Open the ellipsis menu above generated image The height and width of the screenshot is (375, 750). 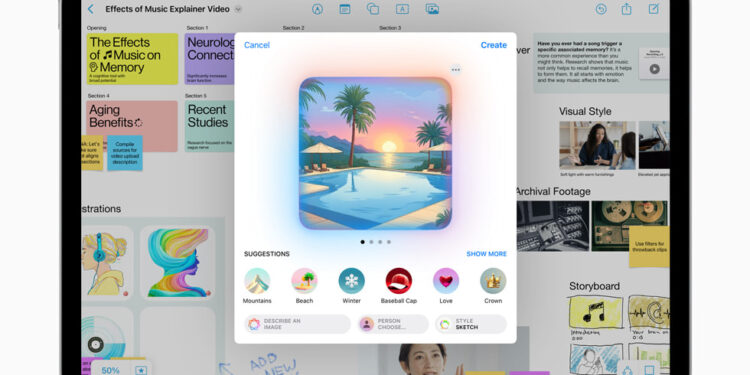[x=455, y=70]
